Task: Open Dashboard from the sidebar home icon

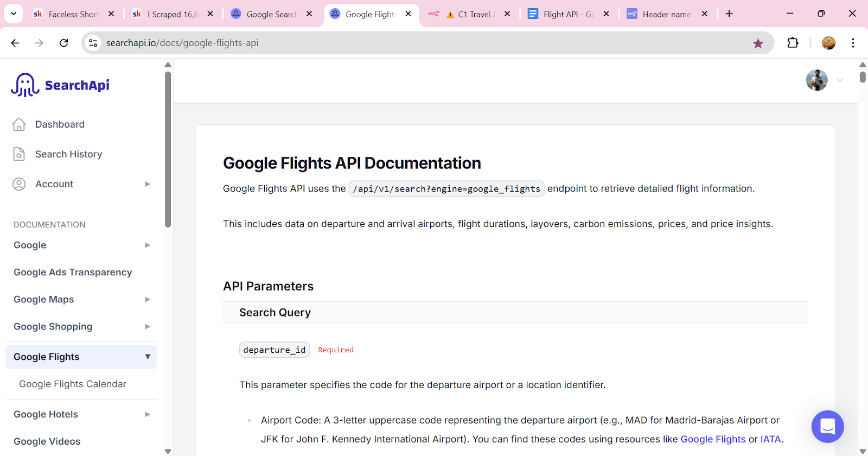Action: pos(19,124)
